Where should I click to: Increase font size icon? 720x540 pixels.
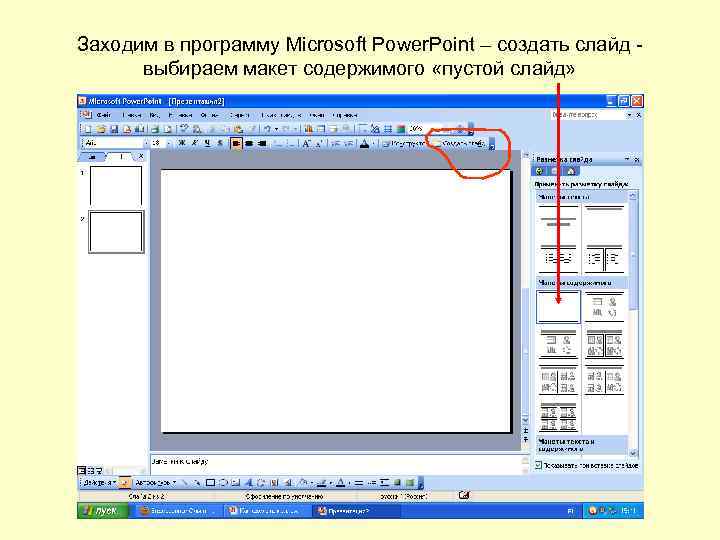(x=306, y=143)
